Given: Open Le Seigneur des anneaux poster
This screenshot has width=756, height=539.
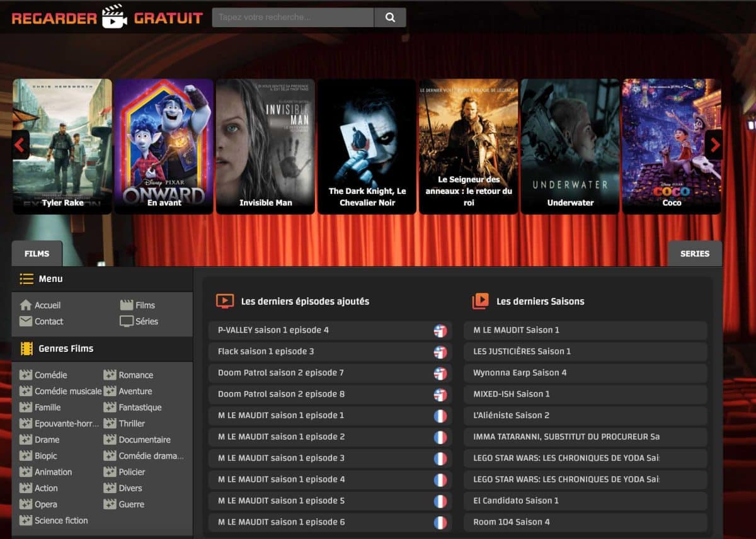Looking at the screenshot, I should click(469, 146).
